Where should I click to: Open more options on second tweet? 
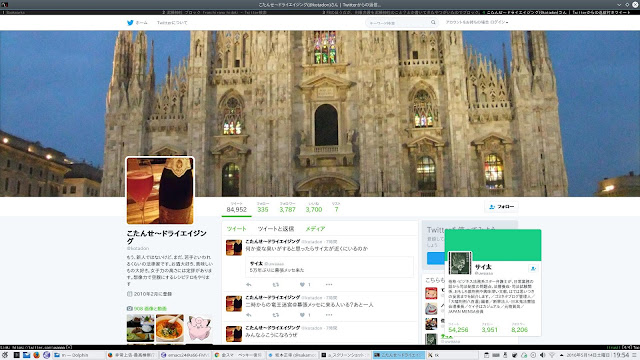(x=329, y=315)
